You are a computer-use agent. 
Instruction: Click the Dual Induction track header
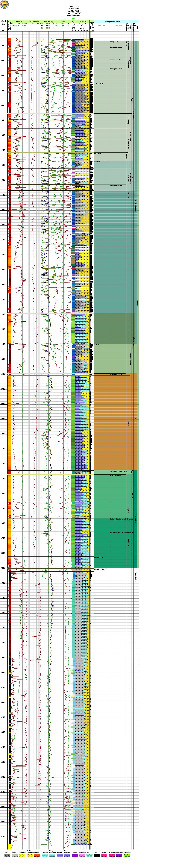34,21
